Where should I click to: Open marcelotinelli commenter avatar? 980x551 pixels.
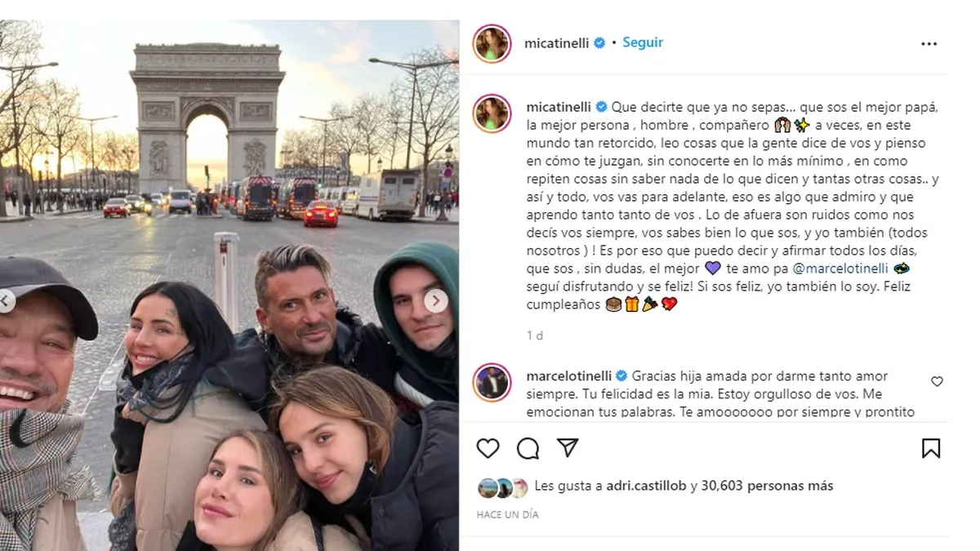492,382
